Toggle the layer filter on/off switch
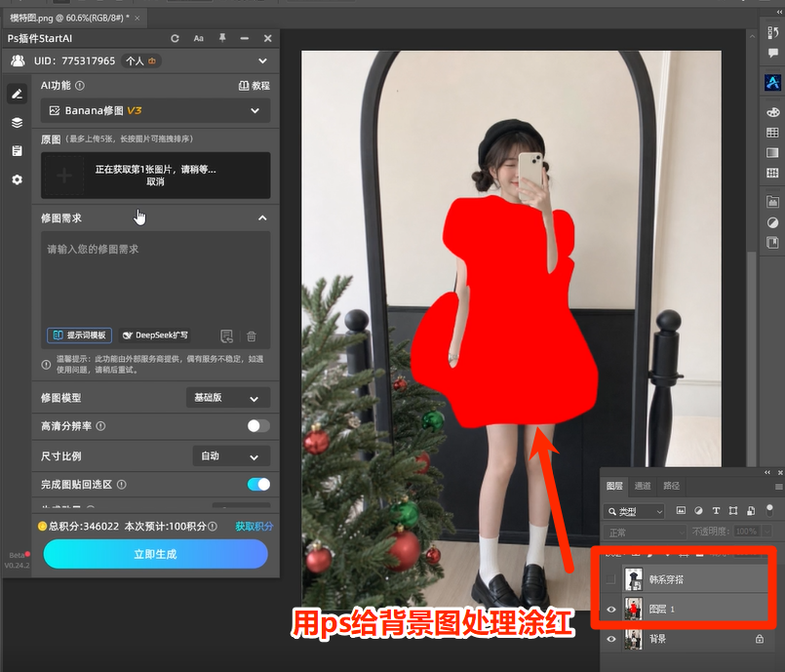 pyautogui.click(x=769, y=510)
